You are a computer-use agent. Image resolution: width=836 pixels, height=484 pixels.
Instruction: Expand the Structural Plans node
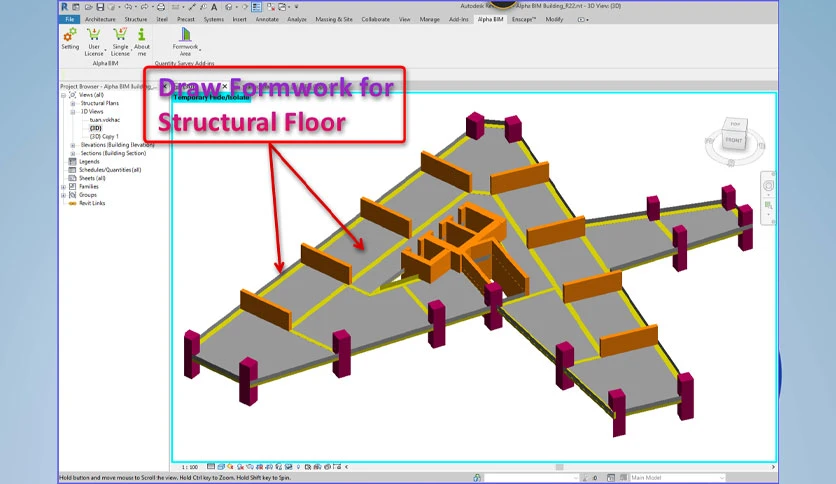click(x=73, y=103)
